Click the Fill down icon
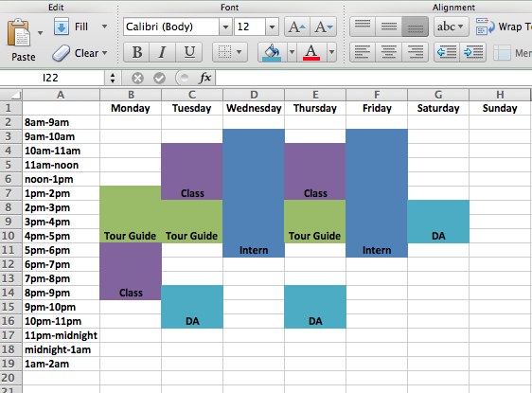 coord(62,27)
